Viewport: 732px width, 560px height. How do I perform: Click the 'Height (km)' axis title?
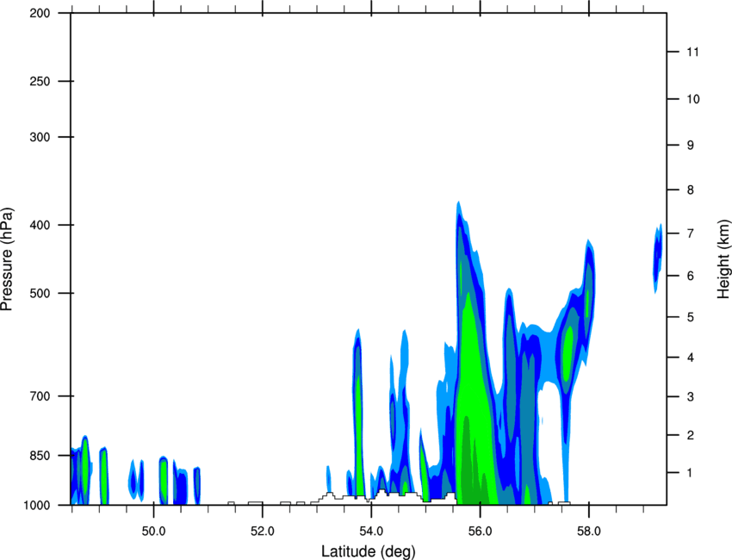pos(723,258)
